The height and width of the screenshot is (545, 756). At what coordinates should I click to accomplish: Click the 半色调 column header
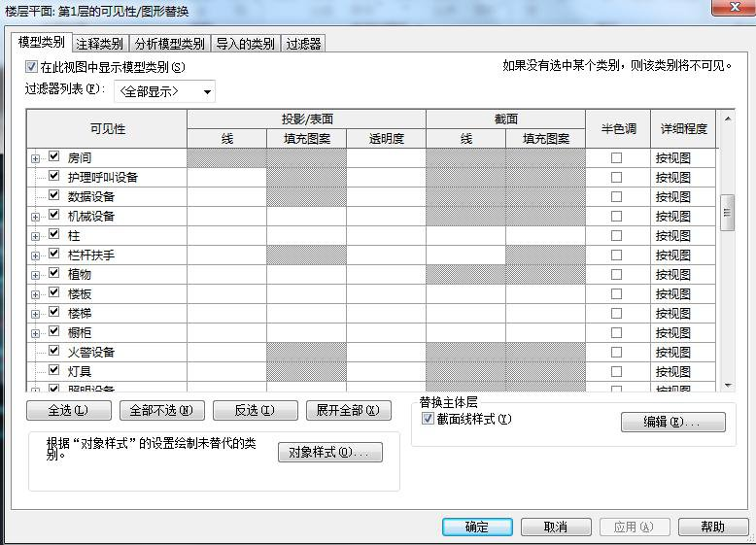coord(618,128)
